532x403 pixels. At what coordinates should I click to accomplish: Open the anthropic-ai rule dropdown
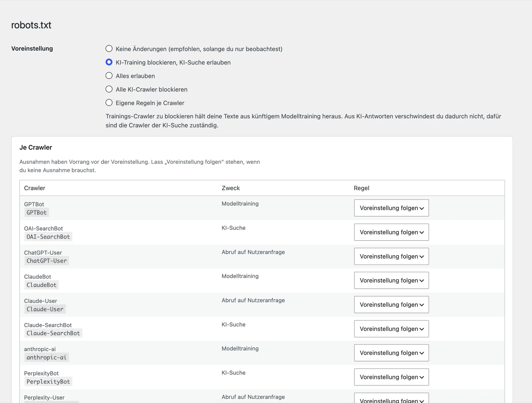(391, 353)
